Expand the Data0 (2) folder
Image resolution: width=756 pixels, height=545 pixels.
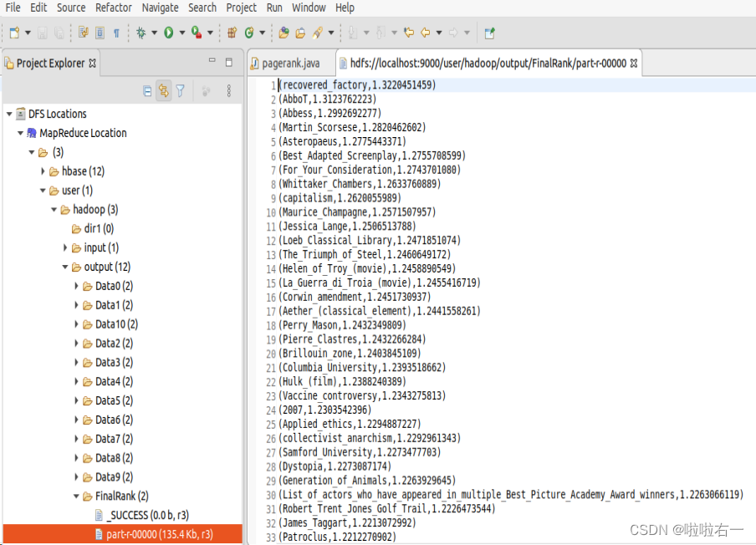(76, 286)
